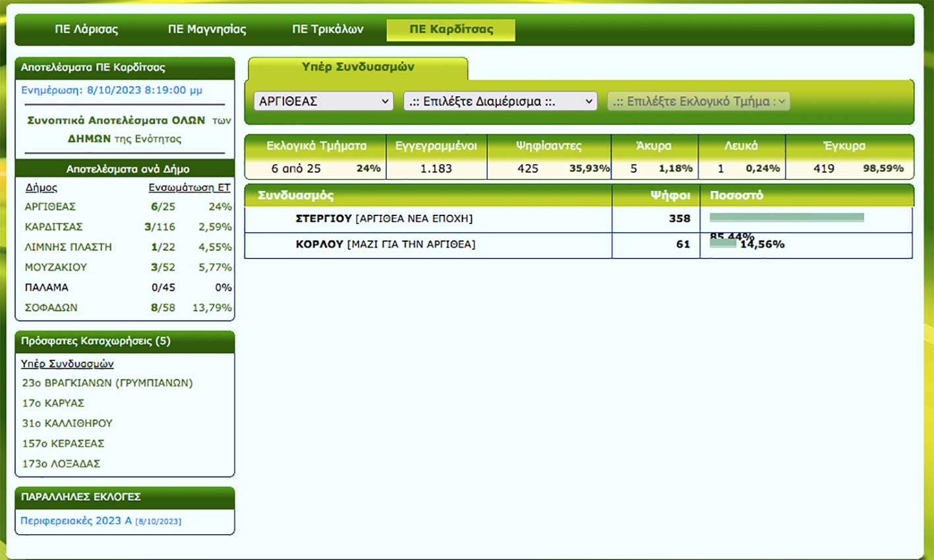Expand the ΑΡΓΙΘΕΑΣ municipality dropdown
The image size is (934, 560).
tap(323, 101)
